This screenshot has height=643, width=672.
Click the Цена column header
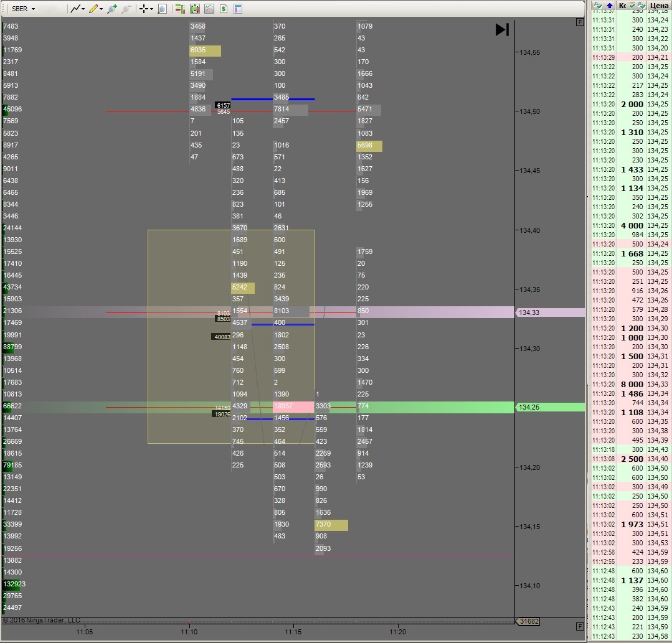658,5
